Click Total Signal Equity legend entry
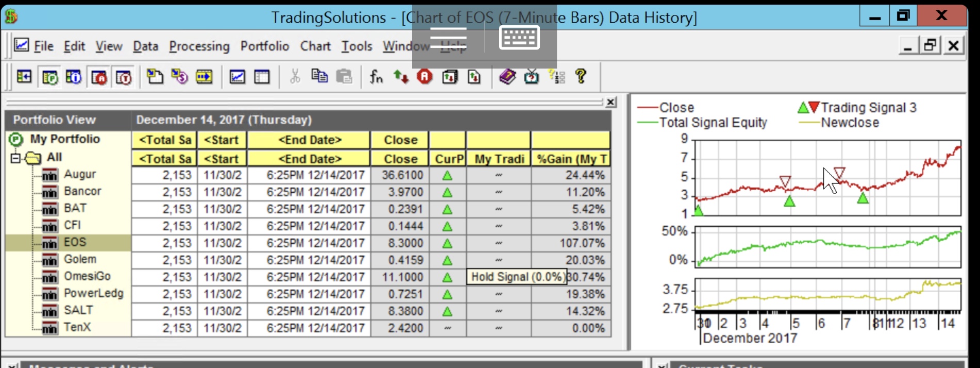 tap(702, 123)
